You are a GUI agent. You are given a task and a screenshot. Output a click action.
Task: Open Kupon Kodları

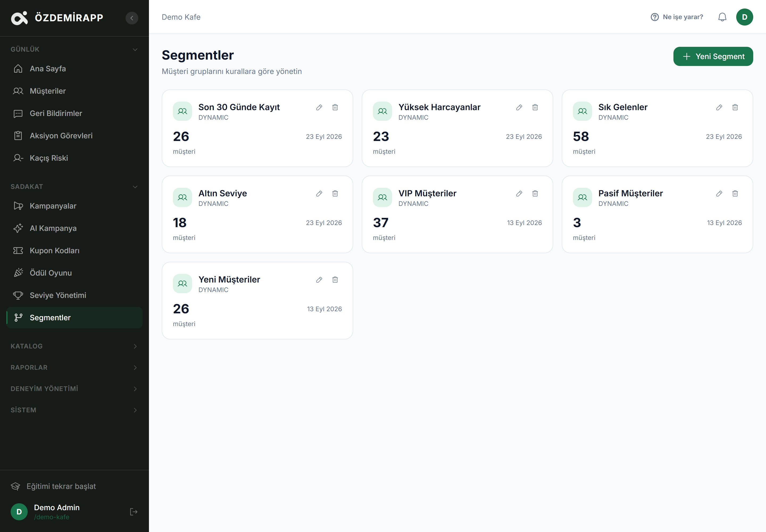click(74, 251)
